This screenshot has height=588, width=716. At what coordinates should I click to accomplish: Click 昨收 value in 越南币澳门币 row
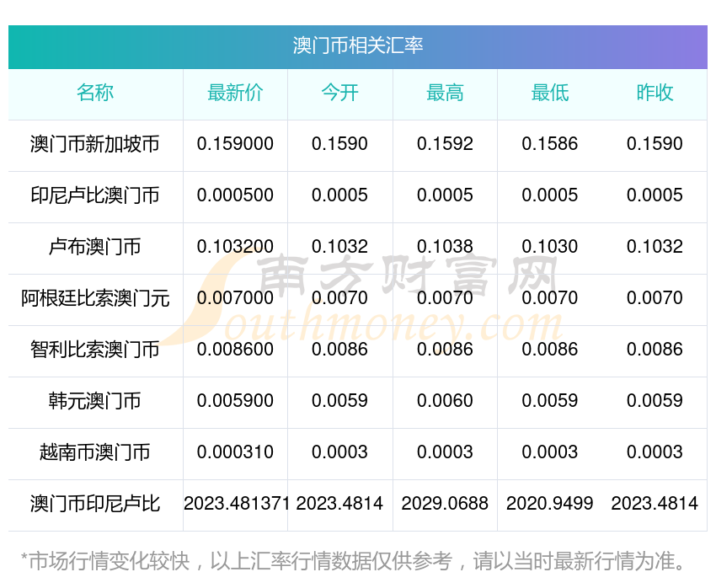655,452
